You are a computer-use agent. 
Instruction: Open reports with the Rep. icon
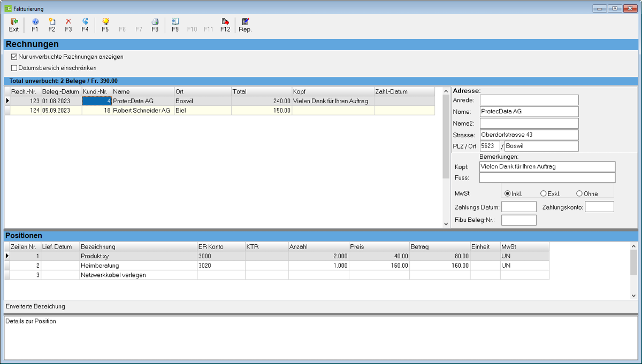[245, 25]
